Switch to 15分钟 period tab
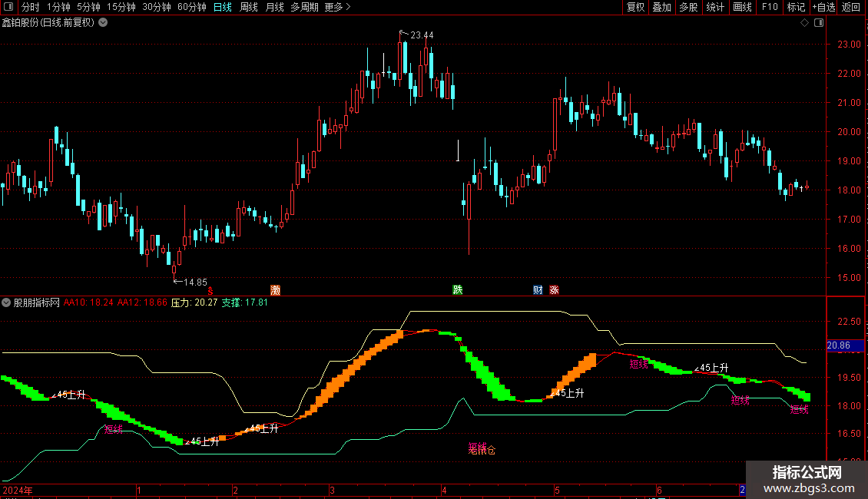868x499 pixels. (x=121, y=7)
